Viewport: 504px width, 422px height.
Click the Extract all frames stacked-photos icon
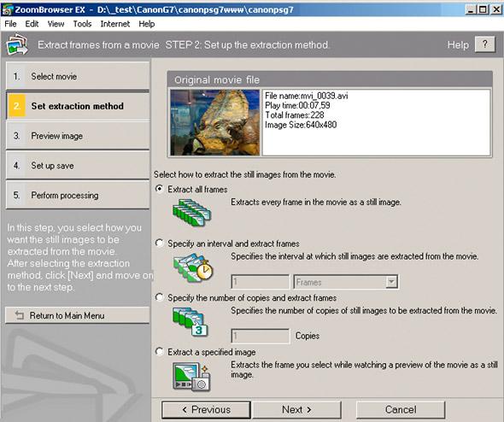(x=191, y=212)
